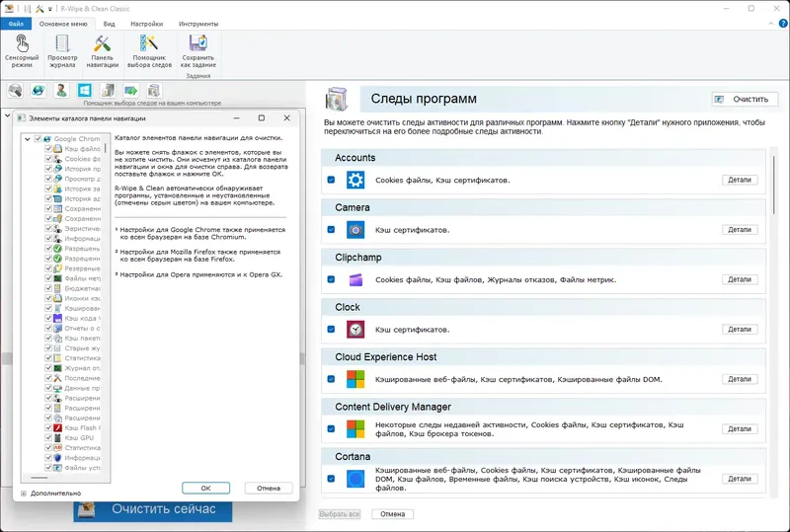Image resolution: width=790 pixels, height=532 pixels.
Task: Uncheck the Content Delivery Manager checkbox
Action: pos(331,429)
